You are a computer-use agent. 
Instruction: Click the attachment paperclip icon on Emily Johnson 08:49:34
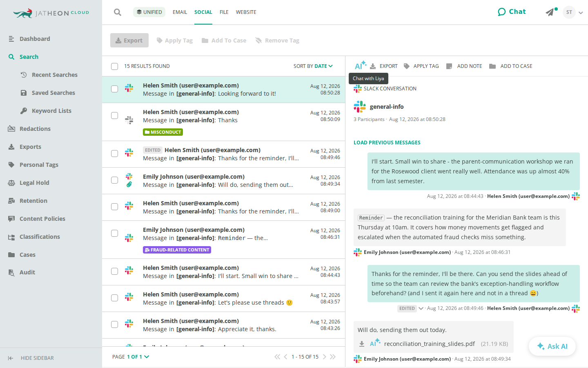[129, 184]
